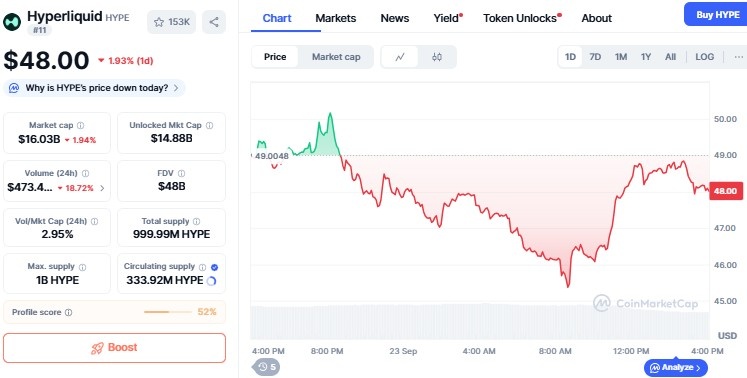Toggle chart to Price view
The image size is (747, 378).
(x=275, y=57)
